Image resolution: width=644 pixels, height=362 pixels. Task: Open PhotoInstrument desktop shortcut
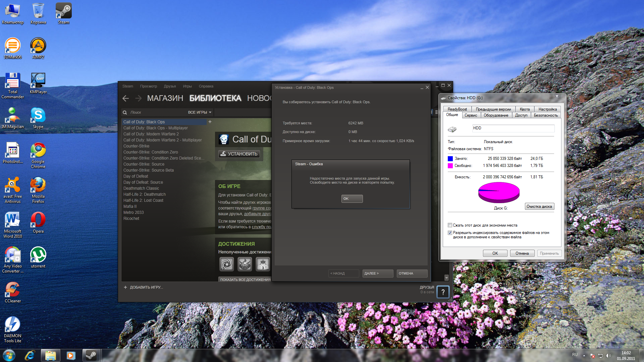13,153
